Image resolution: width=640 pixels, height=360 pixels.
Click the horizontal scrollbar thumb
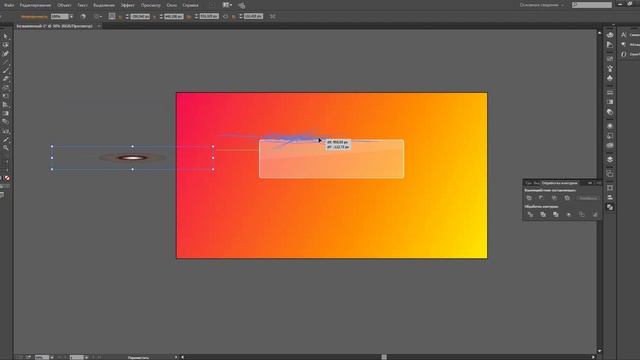384,357
